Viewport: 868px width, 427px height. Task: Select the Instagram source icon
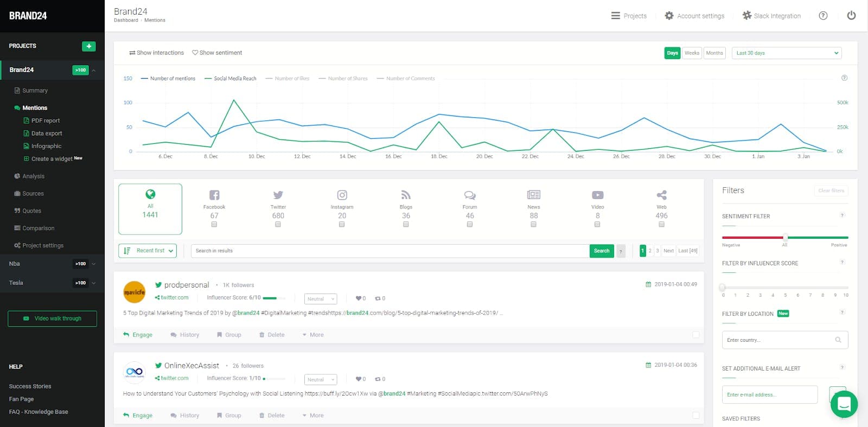[x=342, y=195]
